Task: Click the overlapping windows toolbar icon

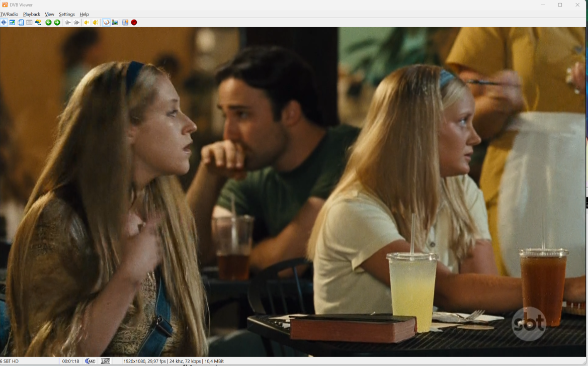Action: click(21, 23)
